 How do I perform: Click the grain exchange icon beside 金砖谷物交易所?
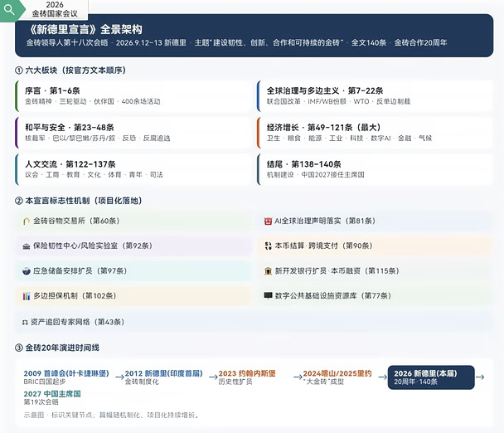[x=27, y=221]
